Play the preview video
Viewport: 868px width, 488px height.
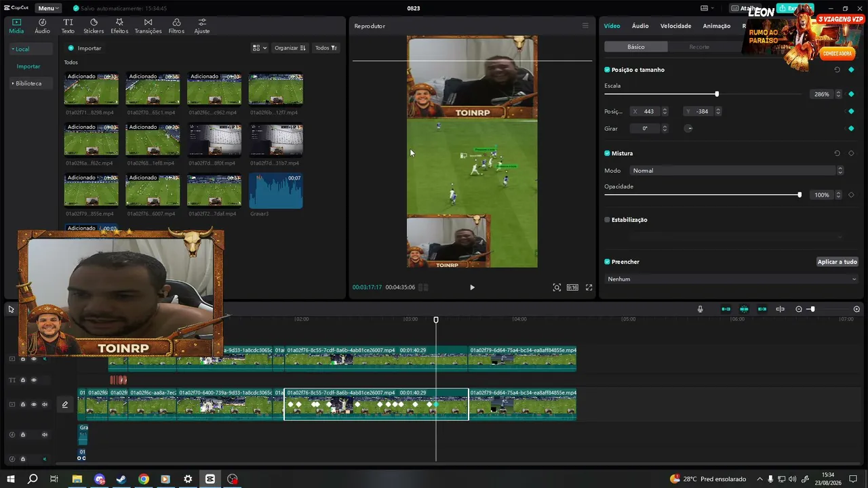tap(472, 287)
